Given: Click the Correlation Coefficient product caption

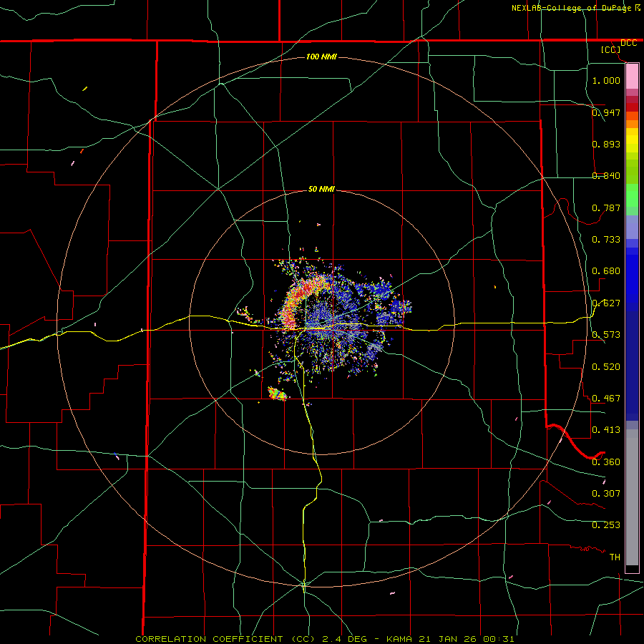Looking at the screenshot, I should click(324, 639).
